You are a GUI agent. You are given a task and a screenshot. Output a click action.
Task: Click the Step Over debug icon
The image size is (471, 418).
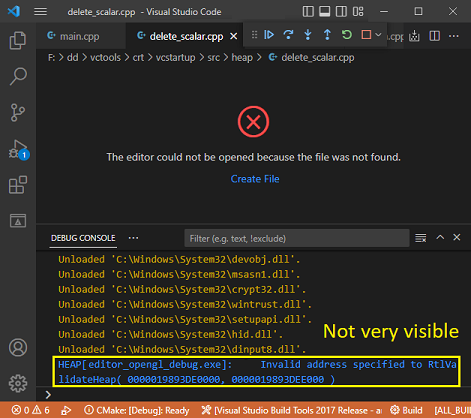click(288, 35)
